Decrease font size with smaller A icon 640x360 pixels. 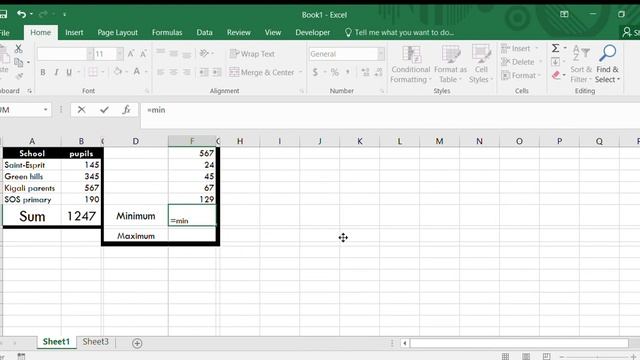[144, 53]
